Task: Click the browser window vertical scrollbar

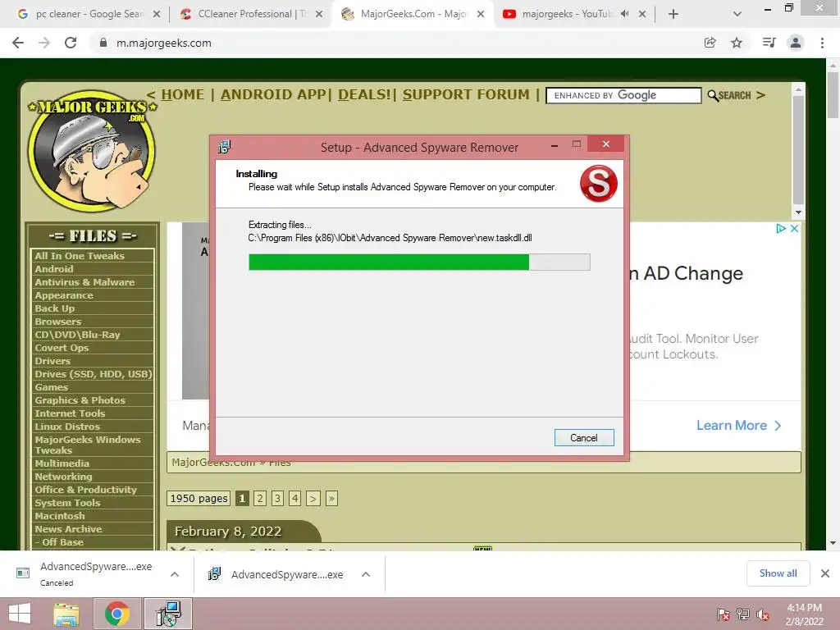Action: point(833,94)
